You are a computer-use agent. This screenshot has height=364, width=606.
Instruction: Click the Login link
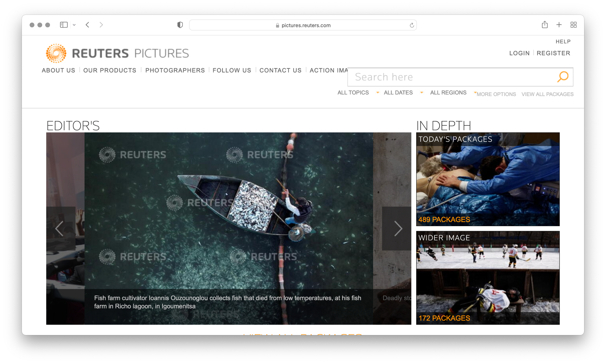[519, 53]
